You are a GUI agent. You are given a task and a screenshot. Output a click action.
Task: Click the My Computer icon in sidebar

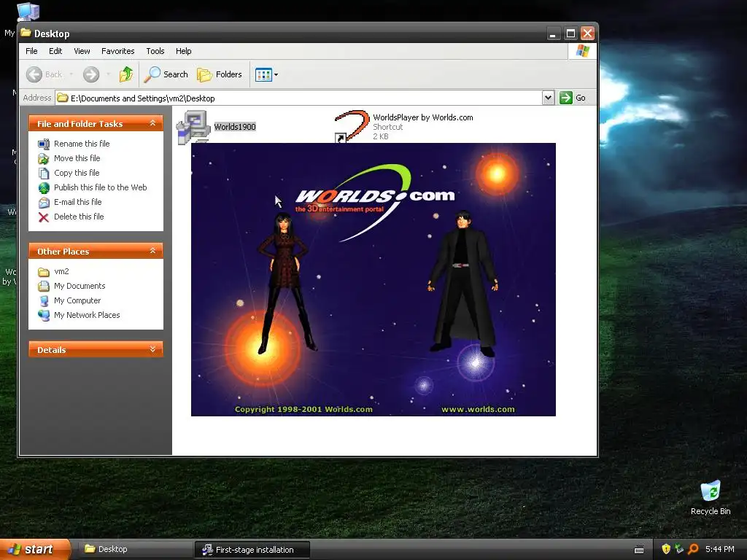click(x=44, y=301)
